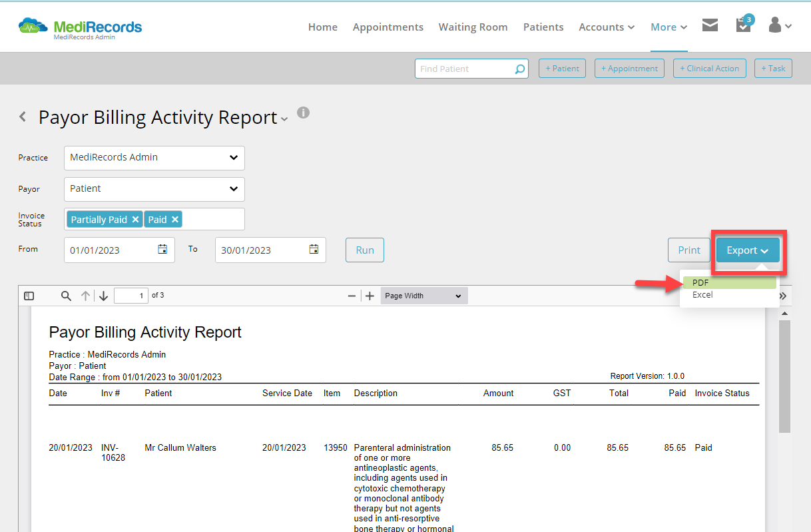Click the Report Version: 1.0.0 text
The height and width of the screenshot is (532, 811).
click(647, 376)
